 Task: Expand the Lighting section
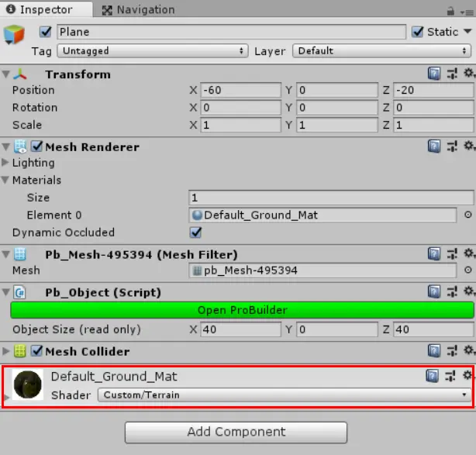[x=5, y=163]
